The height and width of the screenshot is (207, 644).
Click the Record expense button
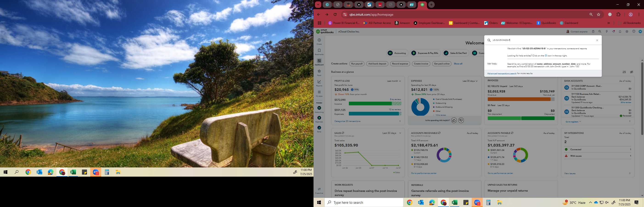click(x=400, y=64)
